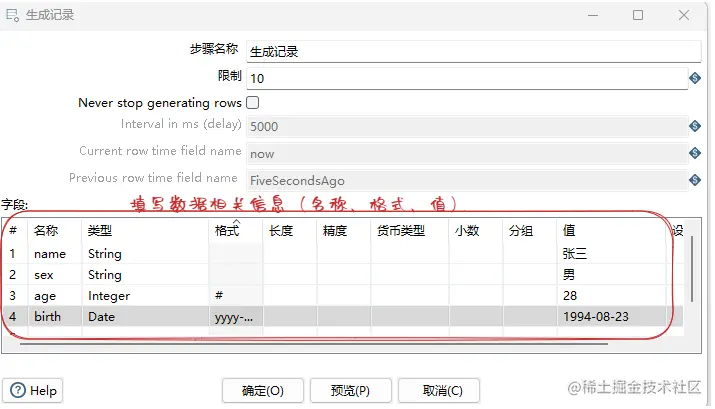Click the yyyy-... format cell in birth row
Screen dimensions: 715x409
click(x=236, y=316)
